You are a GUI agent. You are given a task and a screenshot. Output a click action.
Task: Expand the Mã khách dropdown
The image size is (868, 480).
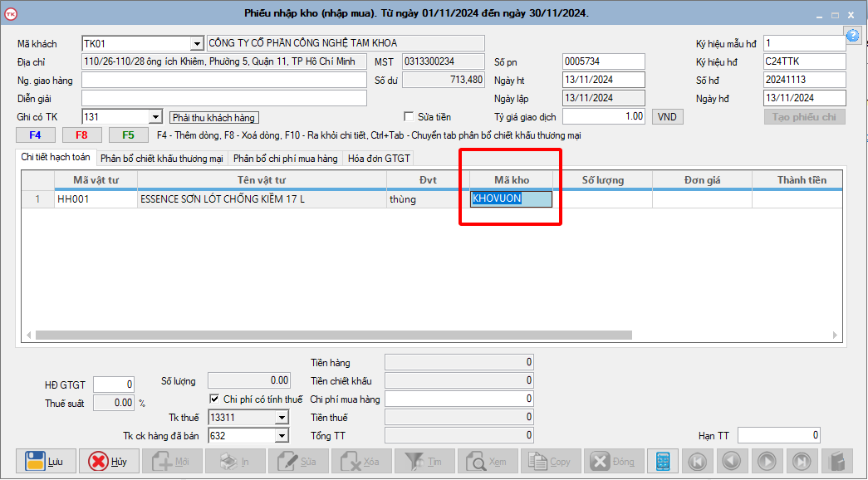pyautogui.click(x=197, y=44)
